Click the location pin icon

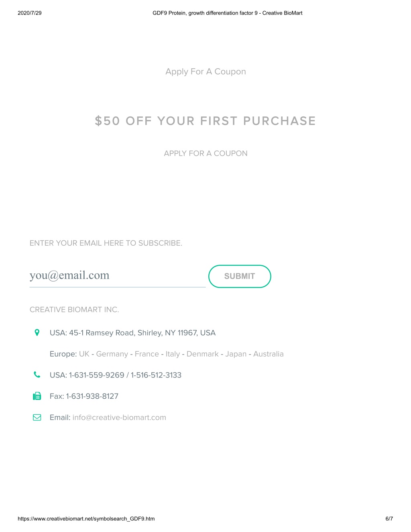(x=37, y=332)
